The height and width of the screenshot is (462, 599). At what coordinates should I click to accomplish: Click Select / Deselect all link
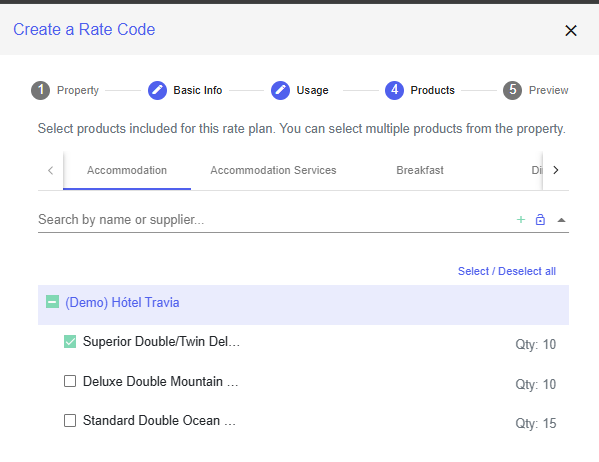[507, 271]
